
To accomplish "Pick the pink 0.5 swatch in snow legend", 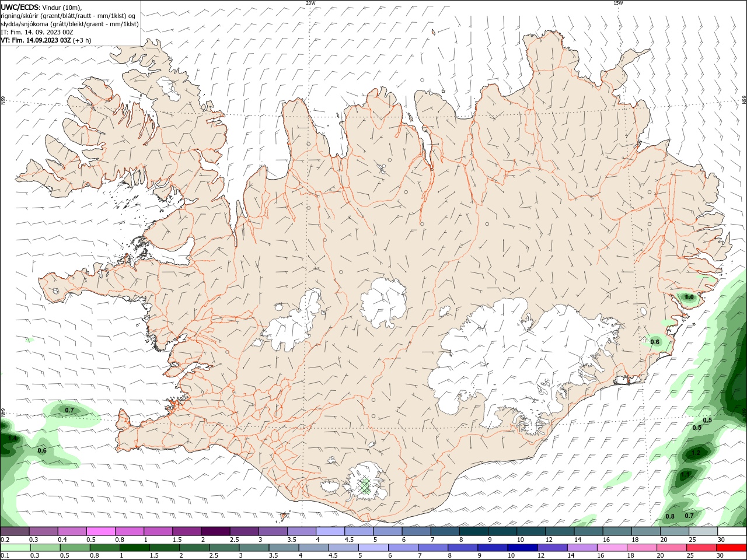I will coord(100,531).
